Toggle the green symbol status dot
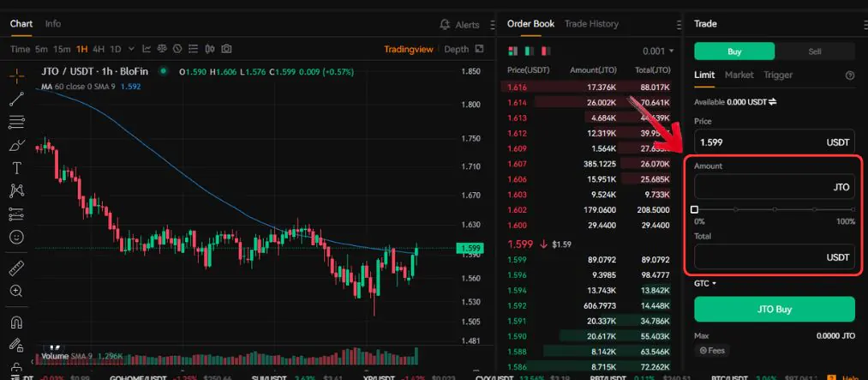This screenshot has height=380, width=868. [163, 71]
